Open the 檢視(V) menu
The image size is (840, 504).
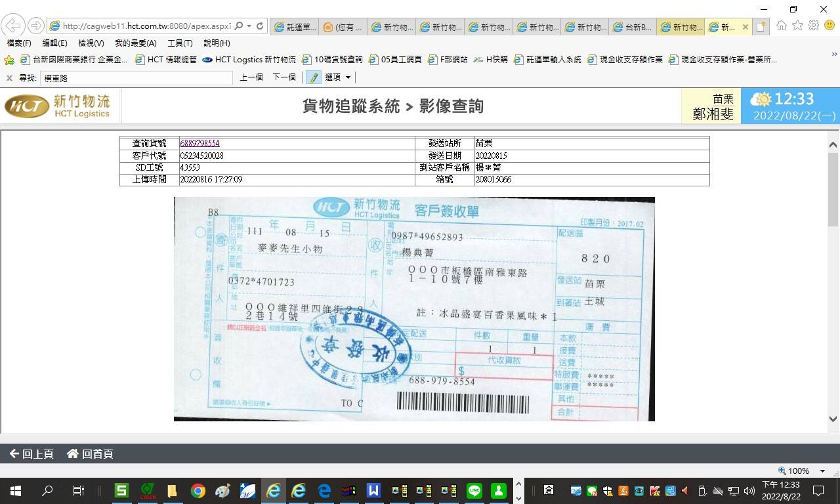91,43
